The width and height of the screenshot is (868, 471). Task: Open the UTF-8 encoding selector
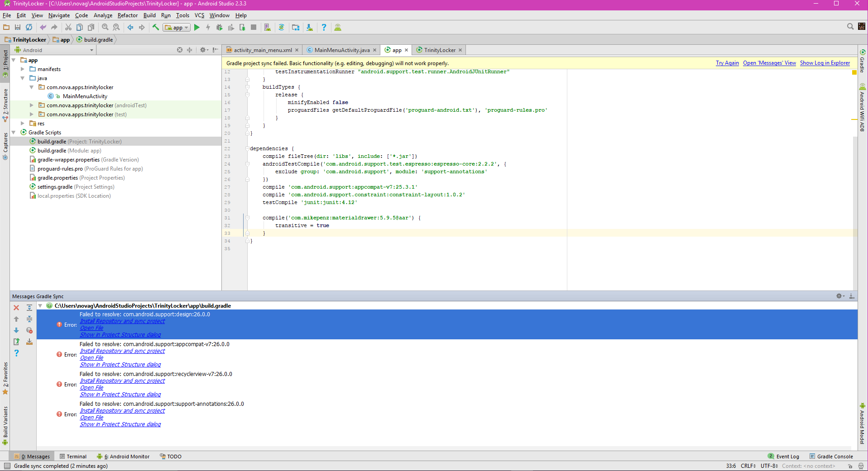[769, 466]
